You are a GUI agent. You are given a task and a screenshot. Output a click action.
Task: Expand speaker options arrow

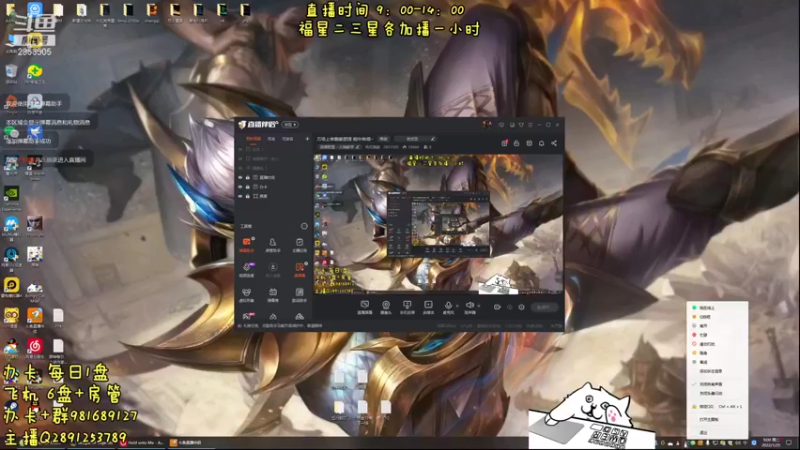tap(479, 306)
